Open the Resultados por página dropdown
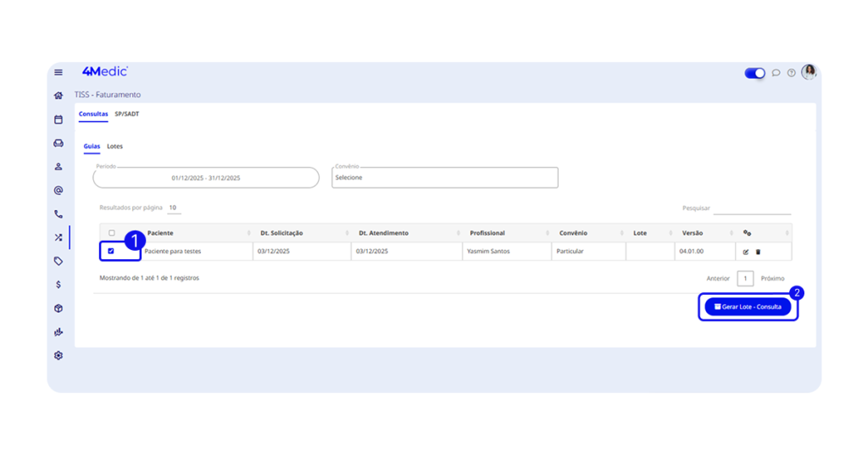 click(x=172, y=208)
